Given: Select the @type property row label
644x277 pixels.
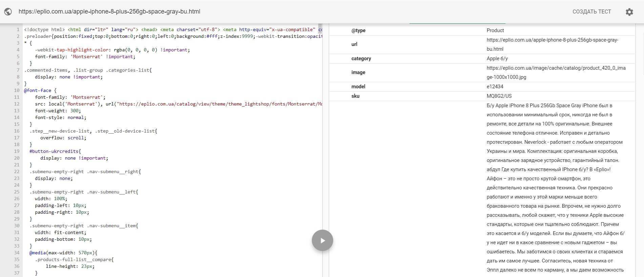Looking at the screenshot, I should pos(358,30).
